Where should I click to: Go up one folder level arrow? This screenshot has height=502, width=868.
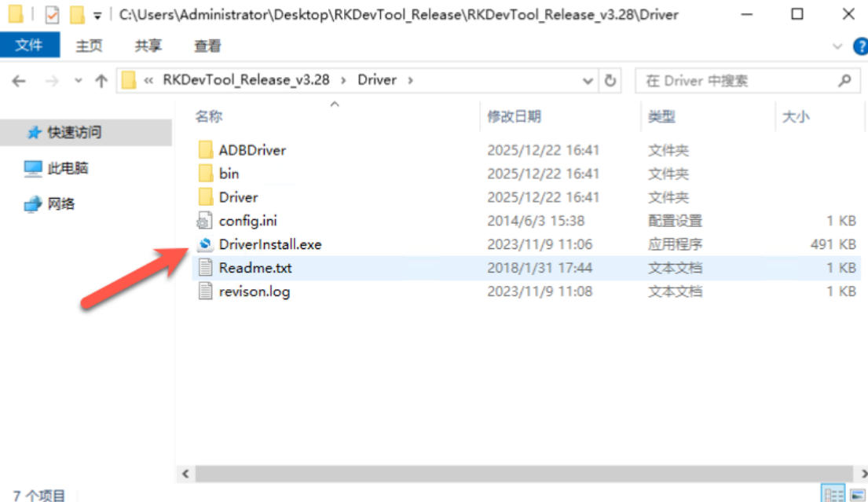tap(101, 82)
